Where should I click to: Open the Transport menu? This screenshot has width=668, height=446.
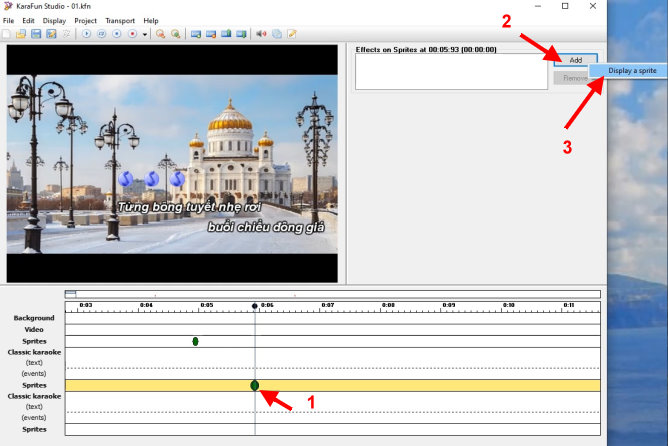(x=120, y=20)
